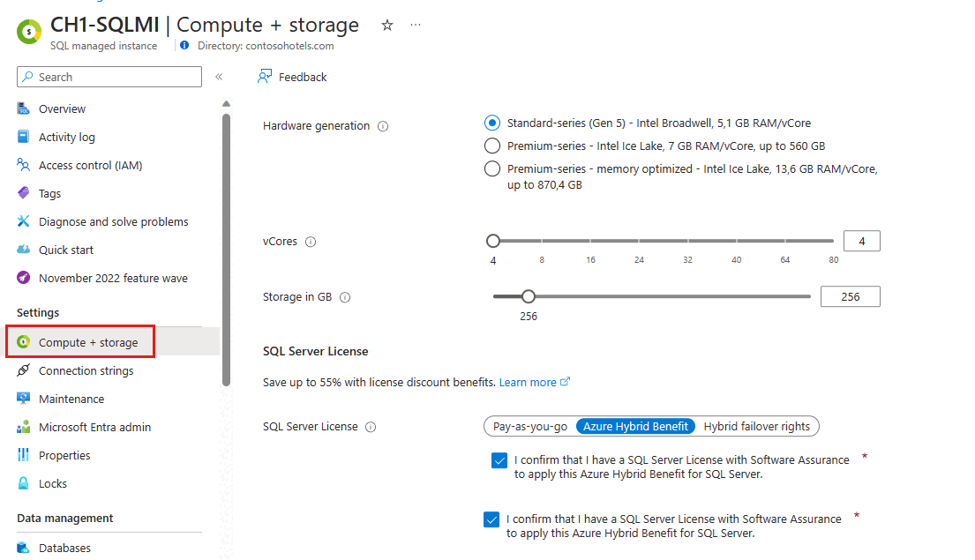975x560 pixels.
Task: Show Storage in GB info tooltip
Action: (x=345, y=297)
